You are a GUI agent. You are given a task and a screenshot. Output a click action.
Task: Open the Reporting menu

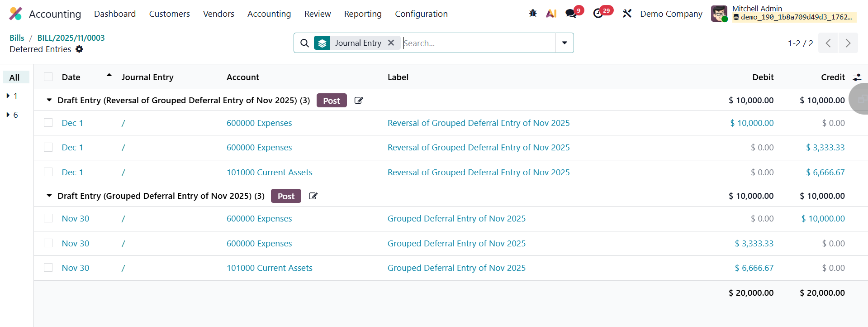tap(363, 14)
